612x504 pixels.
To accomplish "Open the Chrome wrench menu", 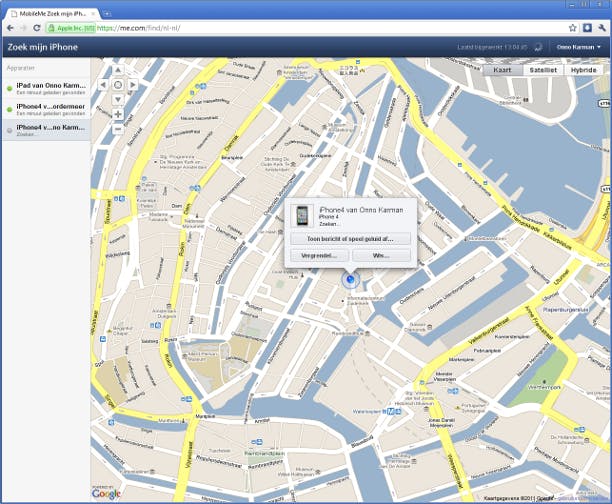I will tap(601, 28).
